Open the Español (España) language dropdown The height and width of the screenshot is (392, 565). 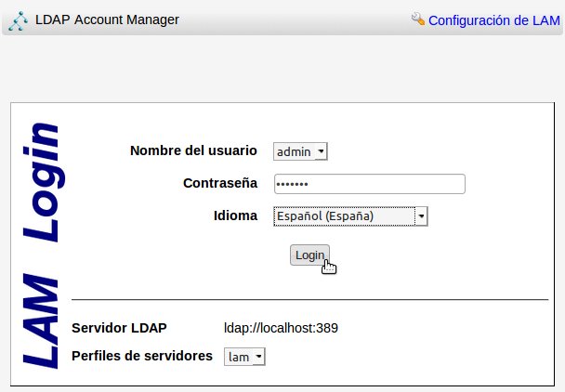click(350, 216)
